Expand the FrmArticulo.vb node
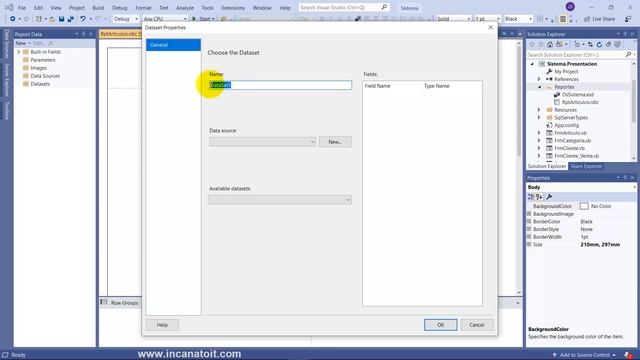Screen dimensions: 640x360 point(539,133)
